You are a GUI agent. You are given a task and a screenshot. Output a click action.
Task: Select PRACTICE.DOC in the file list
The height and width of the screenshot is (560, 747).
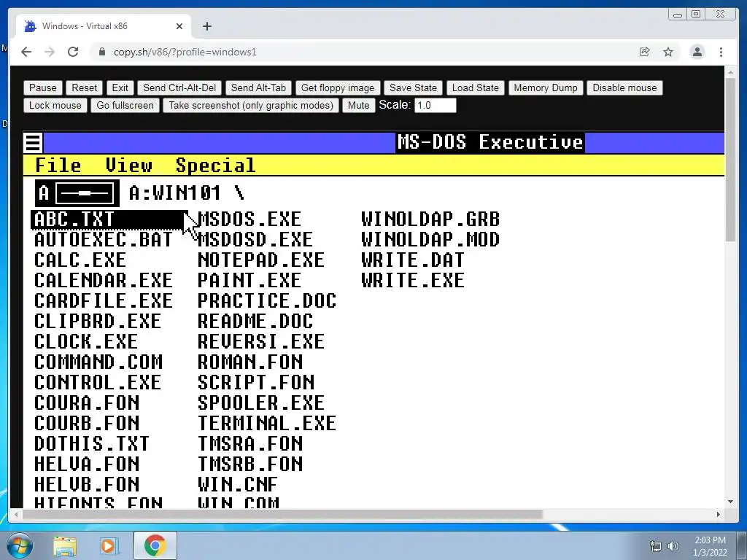coord(267,301)
